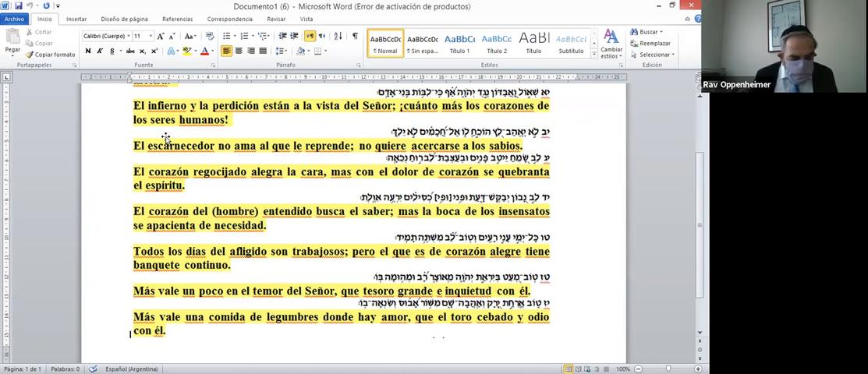
Task: Click the numbered list icon
Action: 245,36
